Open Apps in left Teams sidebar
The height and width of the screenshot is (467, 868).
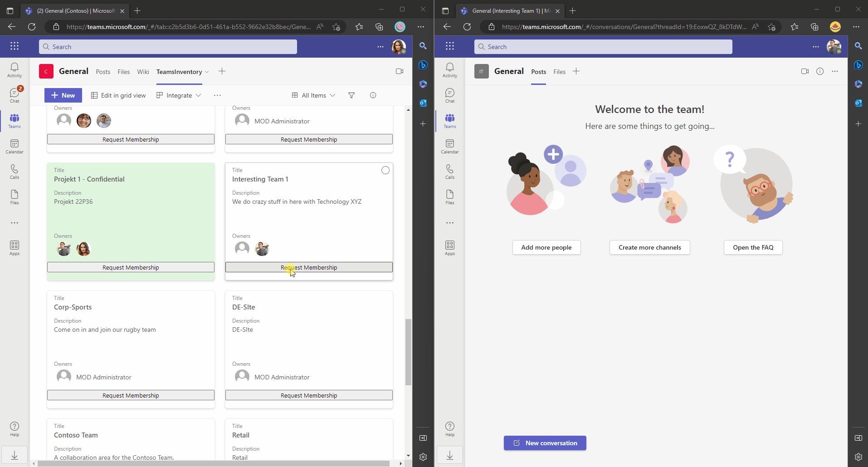[x=15, y=248]
